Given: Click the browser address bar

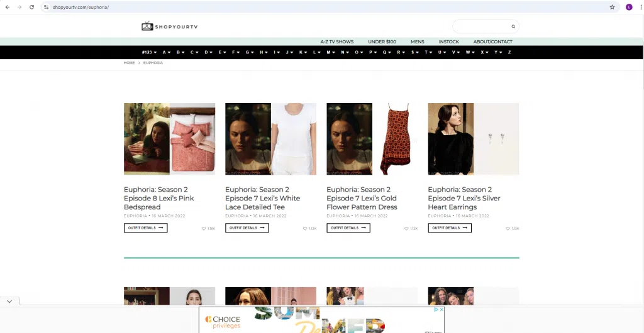Looking at the screenshot, I should tap(328, 7).
